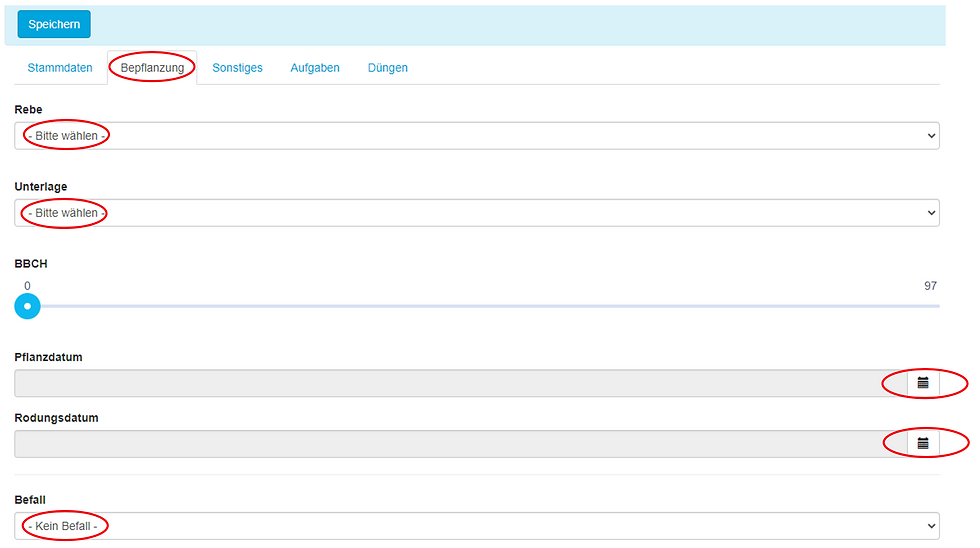The image size is (980, 548).
Task: Click into the Rodungsdatum date field
Action: pyautogui.click(x=461, y=444)
